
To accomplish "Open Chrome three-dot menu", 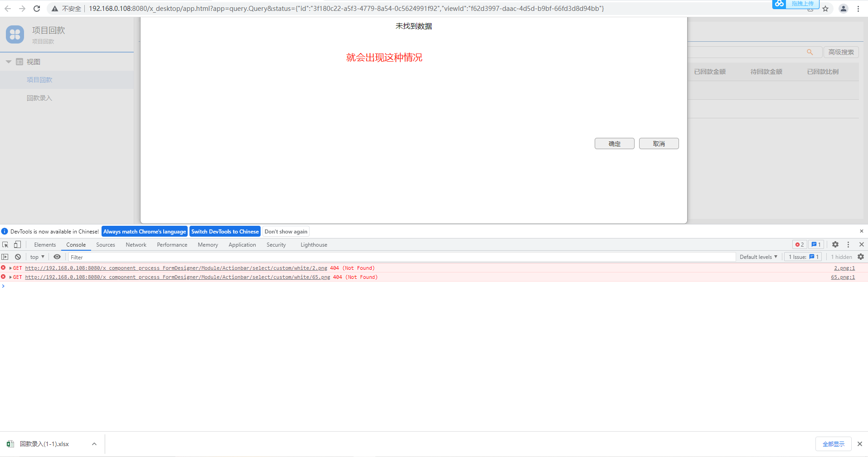I will pyautogui.click(x=858, y=9).
